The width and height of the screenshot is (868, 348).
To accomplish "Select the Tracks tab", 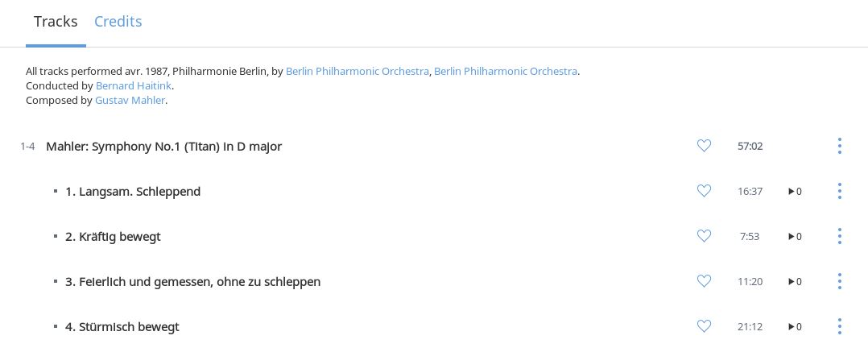I will click(x=56, y=22).
